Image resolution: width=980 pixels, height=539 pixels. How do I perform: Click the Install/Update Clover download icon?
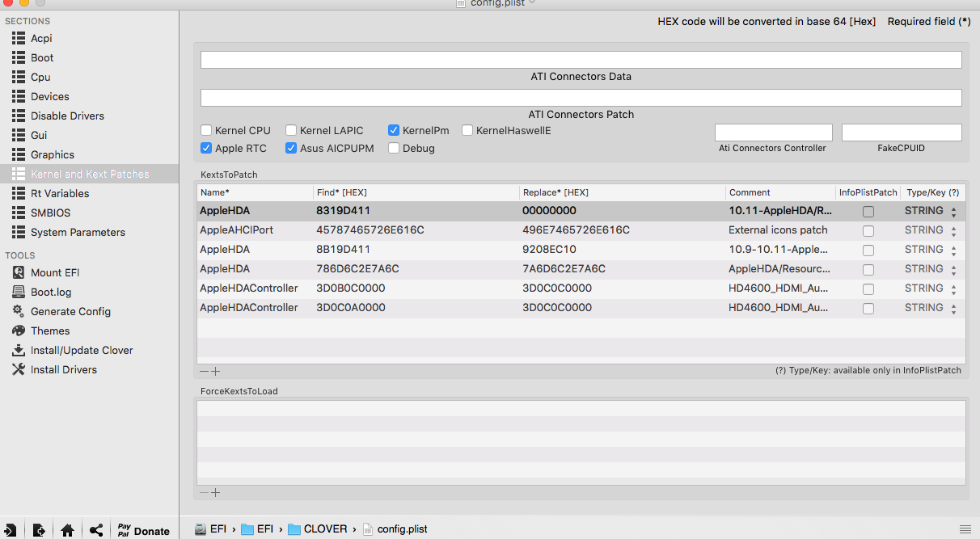(x=18, y=350)
